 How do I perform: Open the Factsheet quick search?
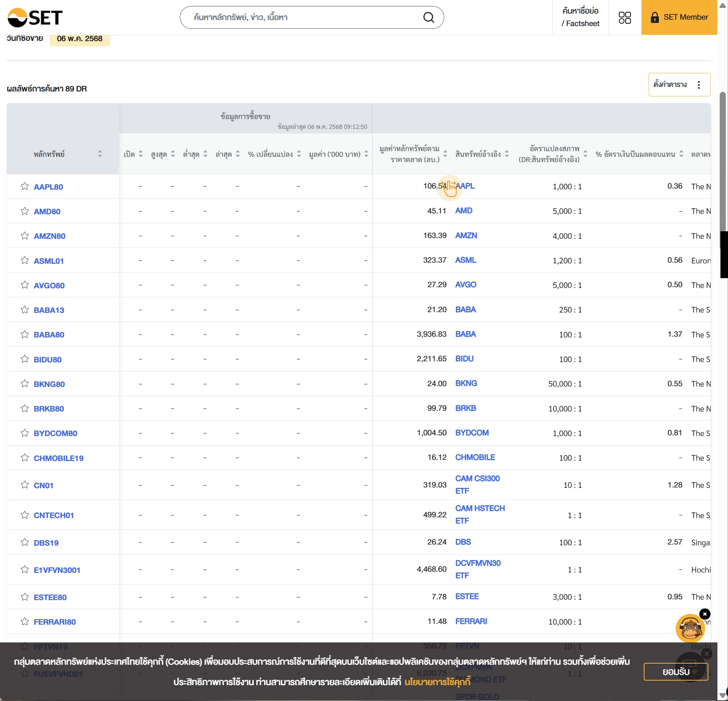[580, 17]
